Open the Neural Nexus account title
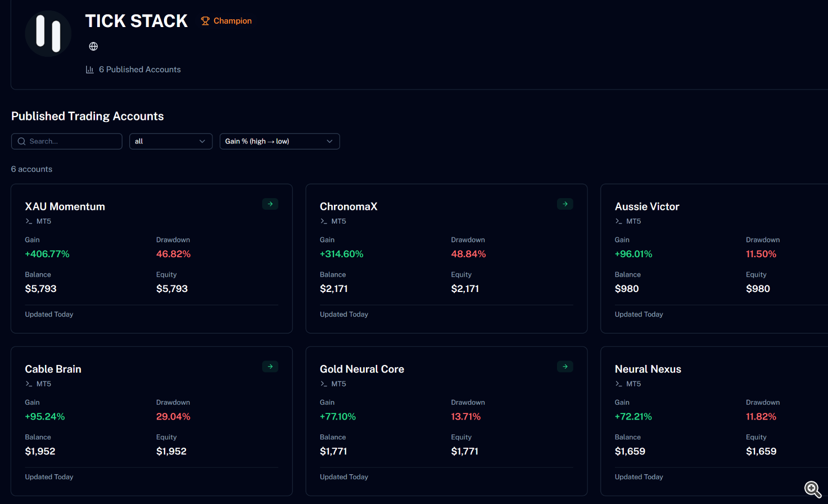The image size is (828, 504). [x=648, y=369]
